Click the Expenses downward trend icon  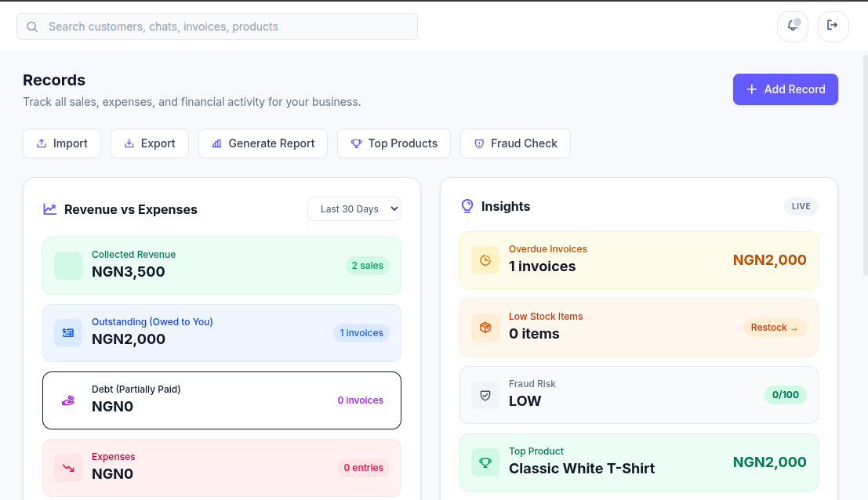[x=68, y=468]
